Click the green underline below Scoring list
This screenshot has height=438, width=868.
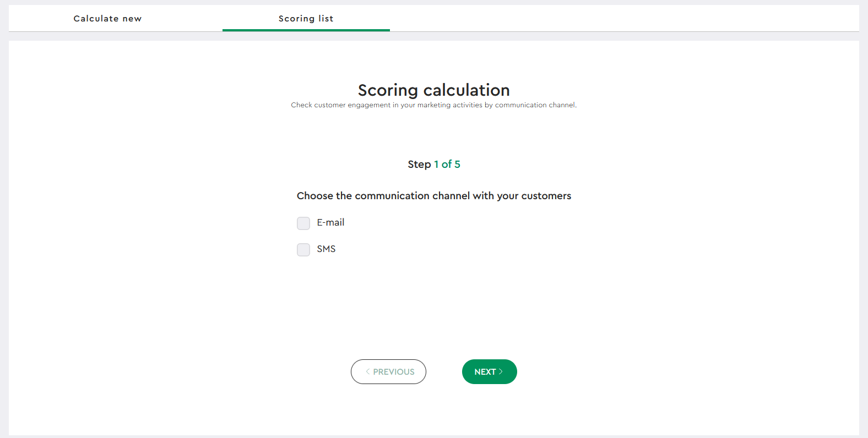[x=306, y=30]
